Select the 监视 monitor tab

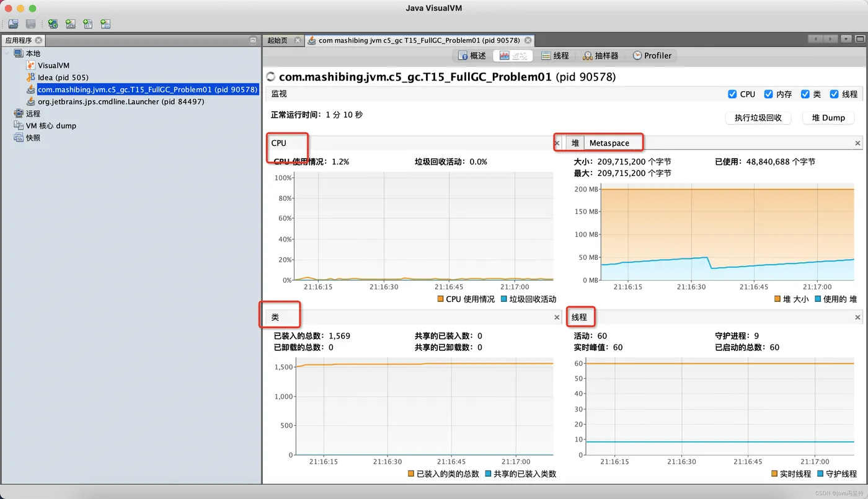point(512,56)
